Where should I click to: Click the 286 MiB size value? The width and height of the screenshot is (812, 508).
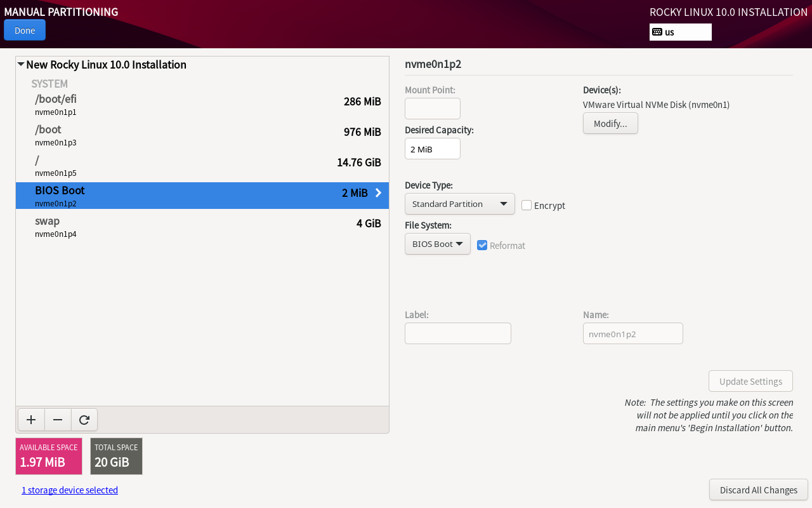click(x=362, y=102)
